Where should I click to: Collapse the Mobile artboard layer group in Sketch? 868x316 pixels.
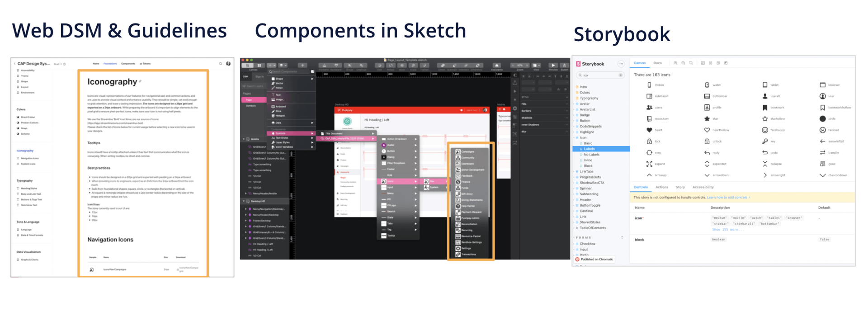(244, 139)
